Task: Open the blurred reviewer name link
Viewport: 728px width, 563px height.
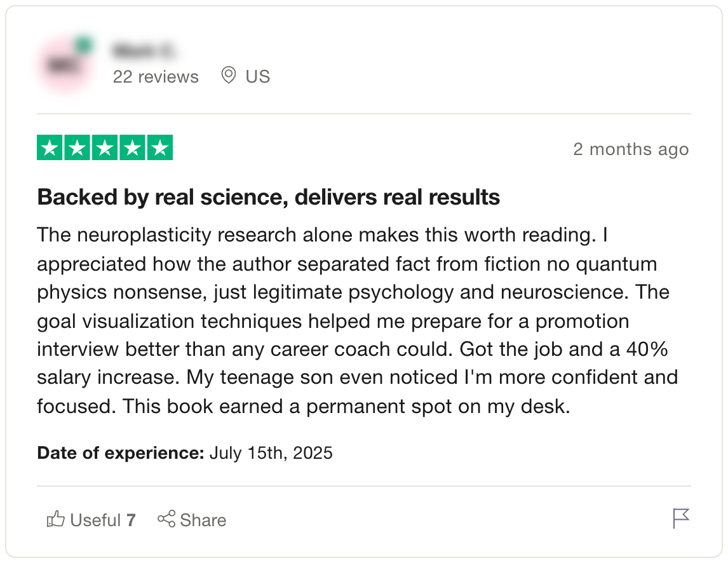Action: pyautogui.click(x=144, y=50)
